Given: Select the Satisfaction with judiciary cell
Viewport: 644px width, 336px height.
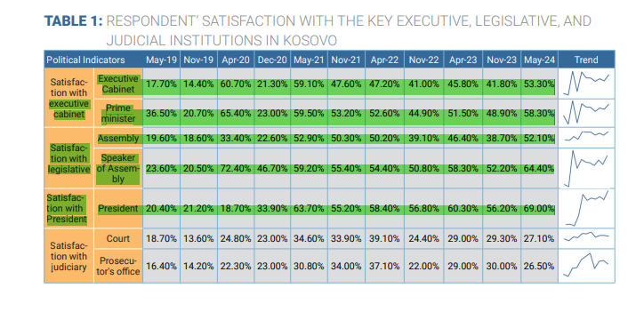Looking at the screenshot, I should point(68,256).
